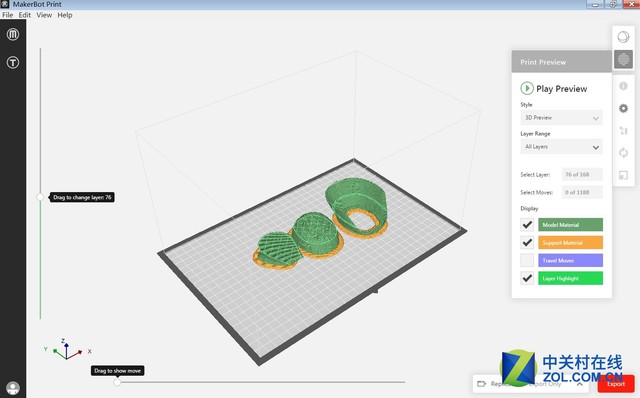Uncheck Layer Highlight display checkbox
The height and width of the screenshot is (398, 640).
(x=527, y=278)
